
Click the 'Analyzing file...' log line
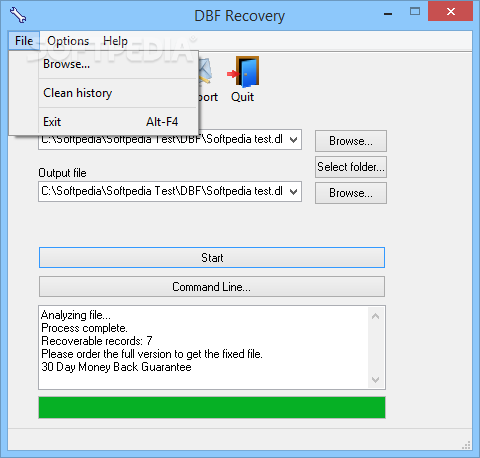click(76, 315)
